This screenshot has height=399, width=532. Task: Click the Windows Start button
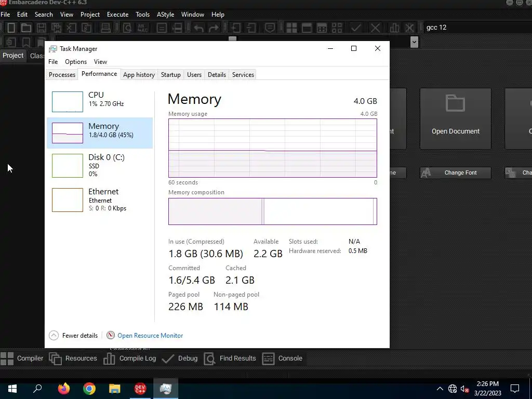[x=12, y=389]
